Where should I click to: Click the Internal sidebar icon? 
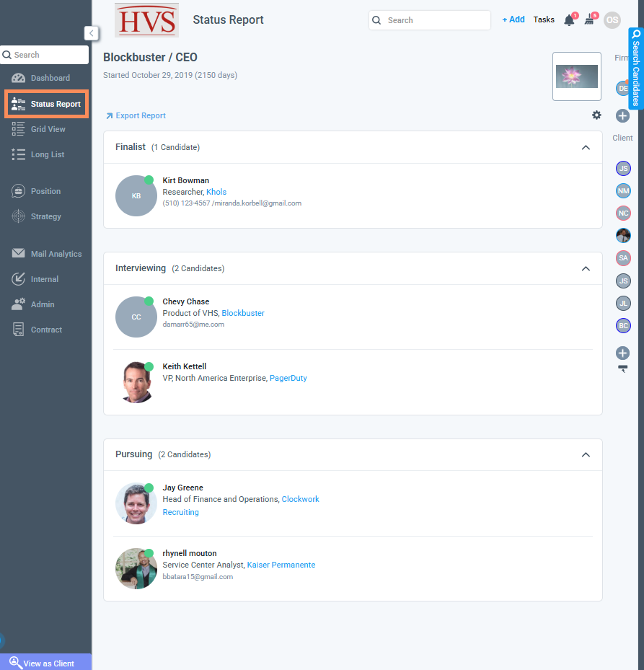coord(18,279)
